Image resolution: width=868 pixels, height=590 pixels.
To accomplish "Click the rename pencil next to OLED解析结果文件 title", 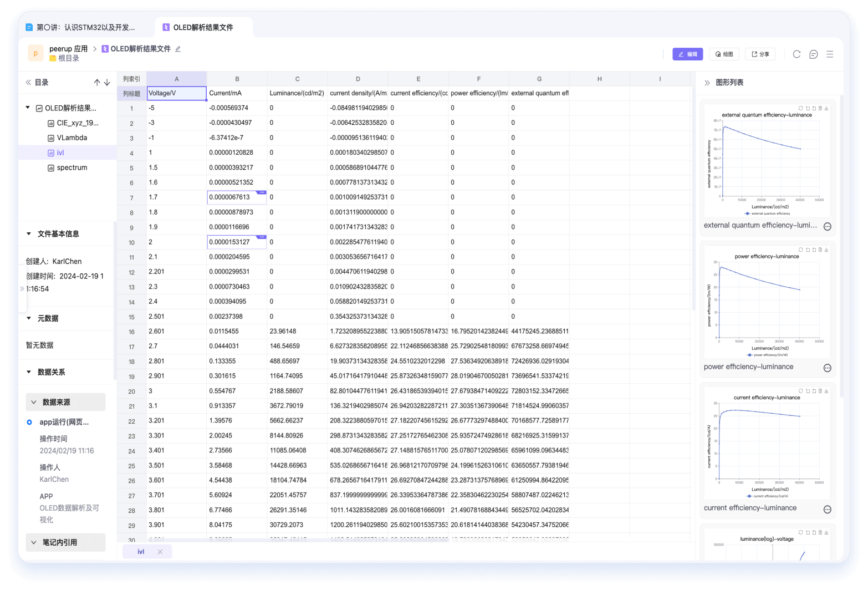I will point(178,49).
